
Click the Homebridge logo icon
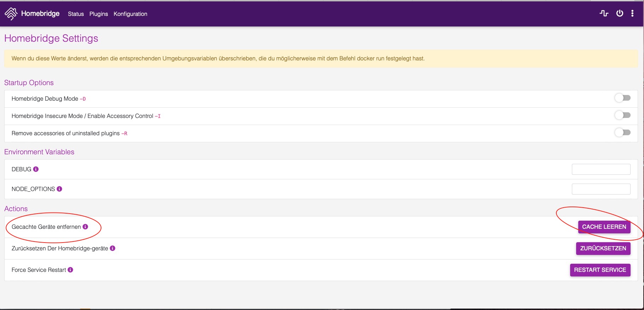click(11, 14)
